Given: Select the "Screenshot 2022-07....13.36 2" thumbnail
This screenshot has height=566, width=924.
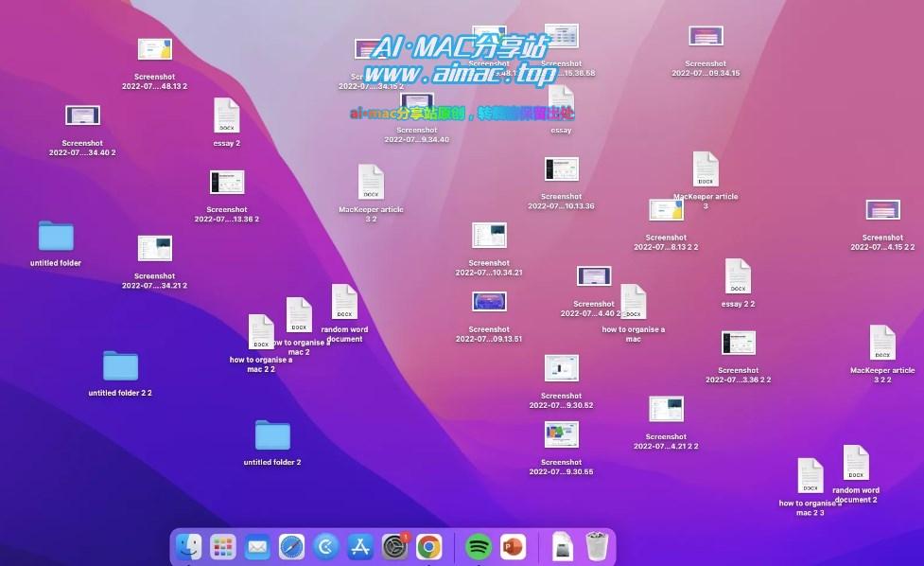Looking at the screenshot, I should click(x=227, y=182).
